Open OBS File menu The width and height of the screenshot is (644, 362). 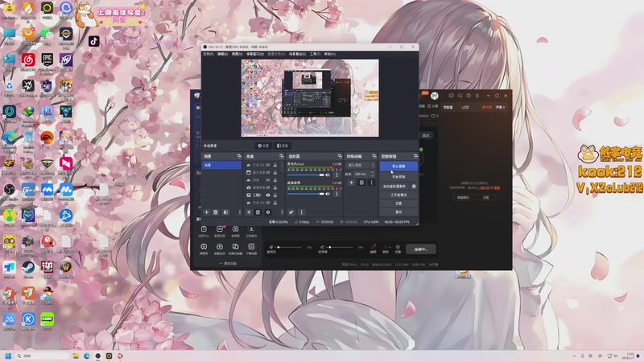[208, 54]
